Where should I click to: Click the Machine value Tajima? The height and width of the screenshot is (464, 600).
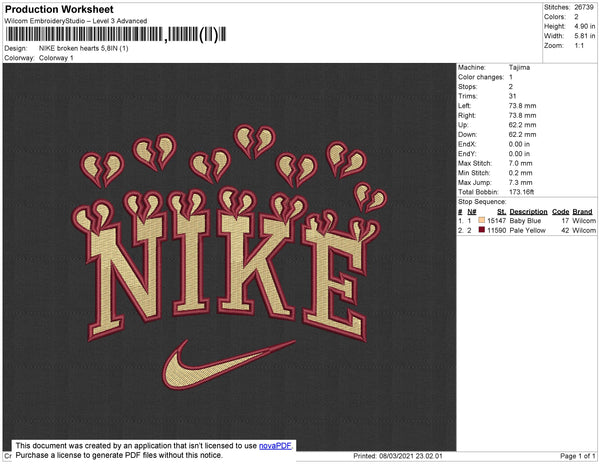[519, 67]
